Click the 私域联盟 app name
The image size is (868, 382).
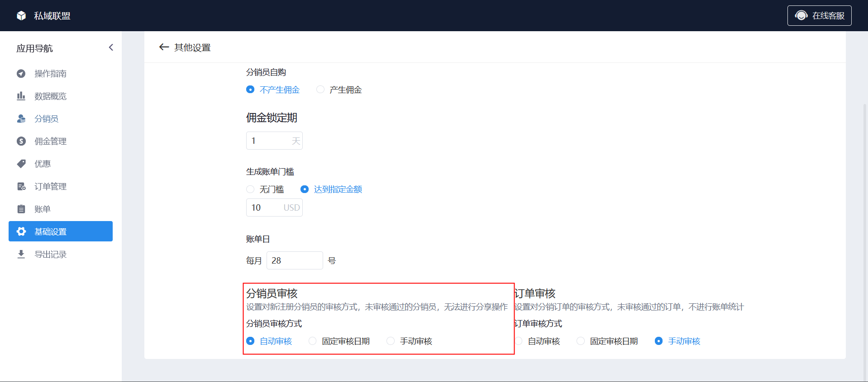pyautogui.click(x=52, y=16)
